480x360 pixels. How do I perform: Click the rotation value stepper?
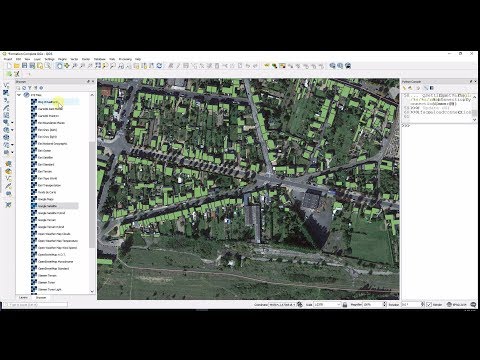pyautogui.click(x=422, y=305)
